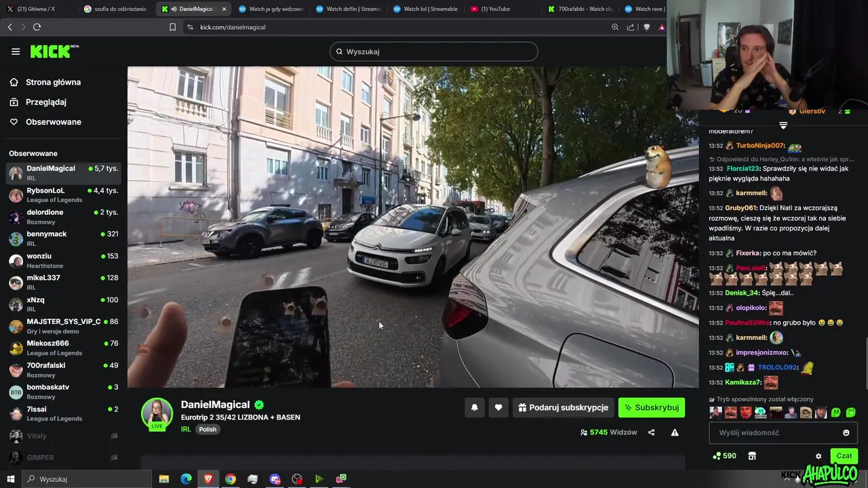The height and width of the screenshot is (488, 868).
Task: Click browser zoom magnifier icon in address bar
Action: coord(615,27)
